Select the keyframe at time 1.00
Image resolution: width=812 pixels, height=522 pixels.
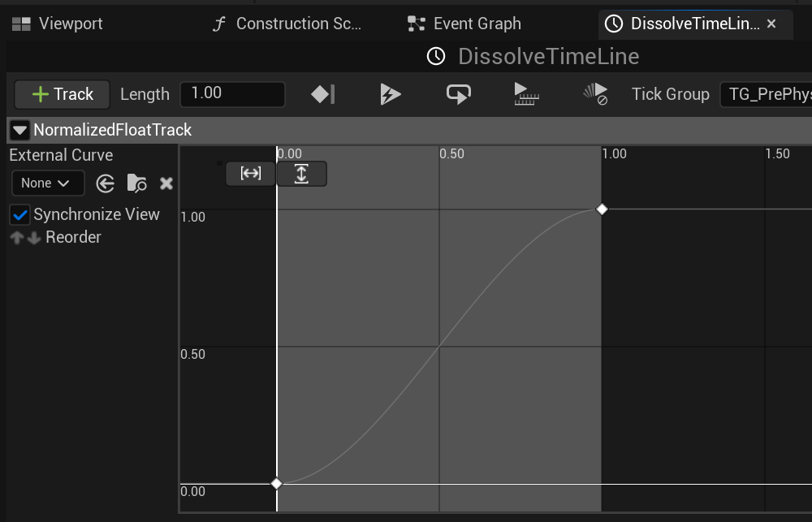point(602,209)
